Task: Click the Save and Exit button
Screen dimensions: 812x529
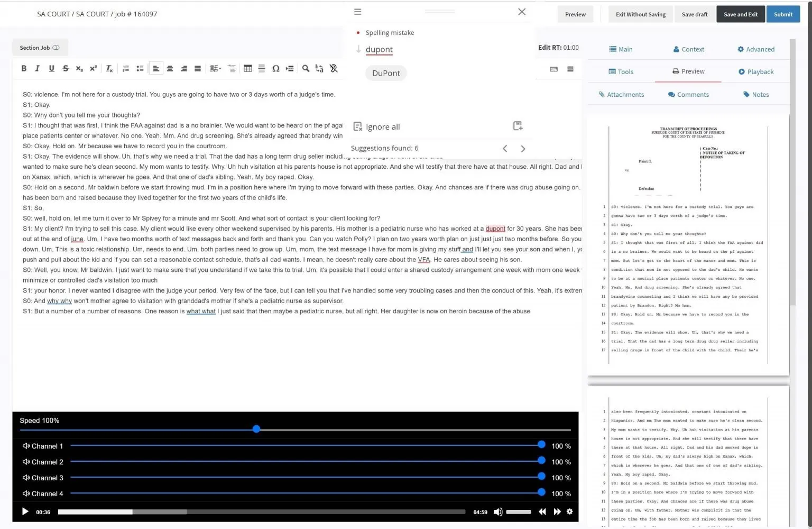Action: point(740,14)
